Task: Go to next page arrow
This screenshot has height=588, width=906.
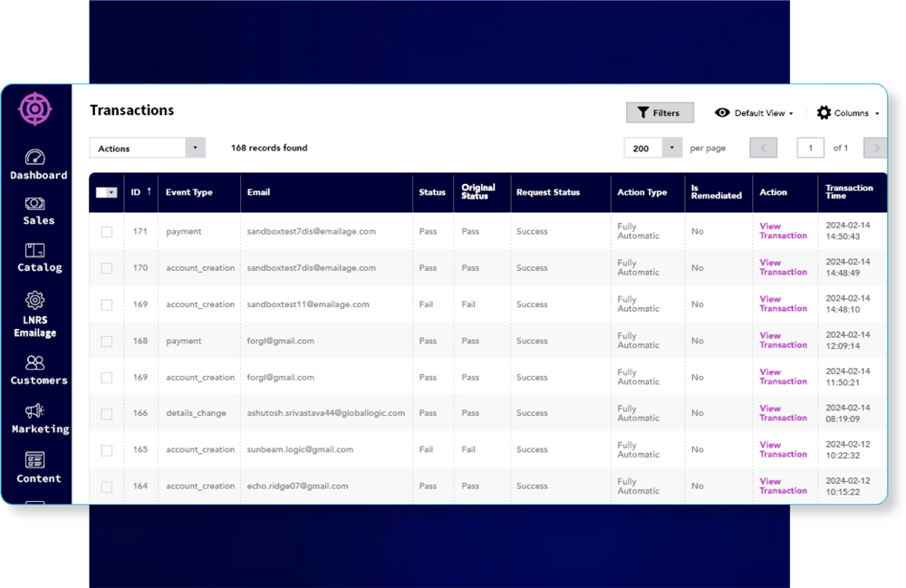Action: [x=875, y=148]
